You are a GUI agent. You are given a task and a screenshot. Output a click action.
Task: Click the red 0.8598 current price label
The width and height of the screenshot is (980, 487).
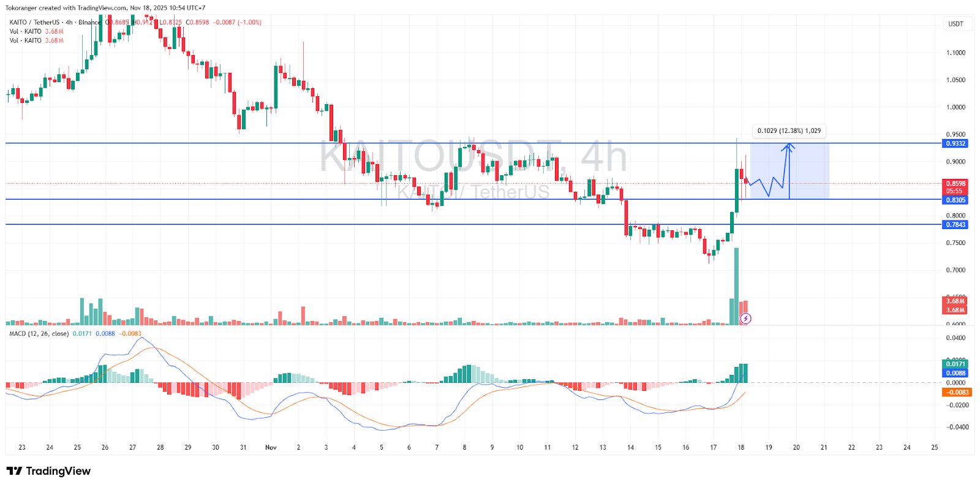pyautogui.click(x=956, y=184)
